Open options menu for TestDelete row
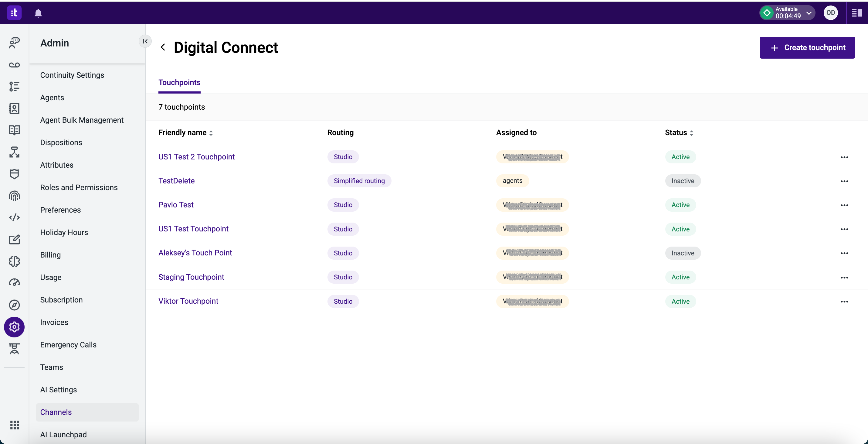 pos(844,181)
